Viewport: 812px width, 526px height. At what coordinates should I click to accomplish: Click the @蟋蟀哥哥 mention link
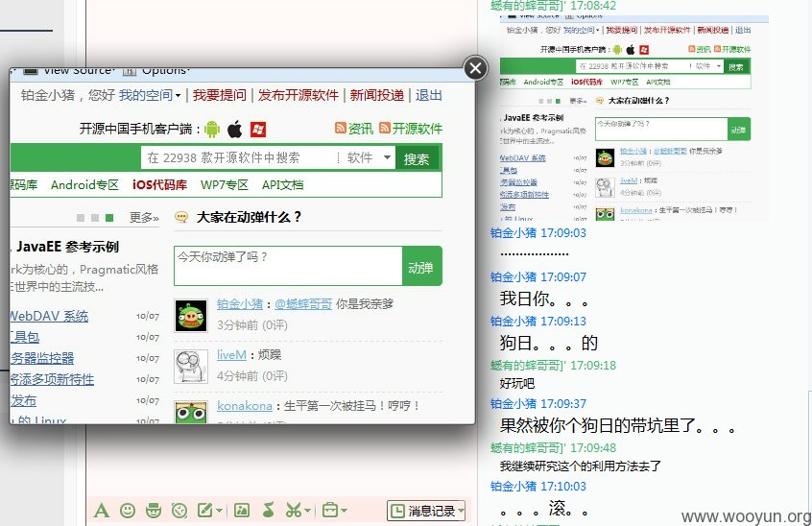(303, 304)
